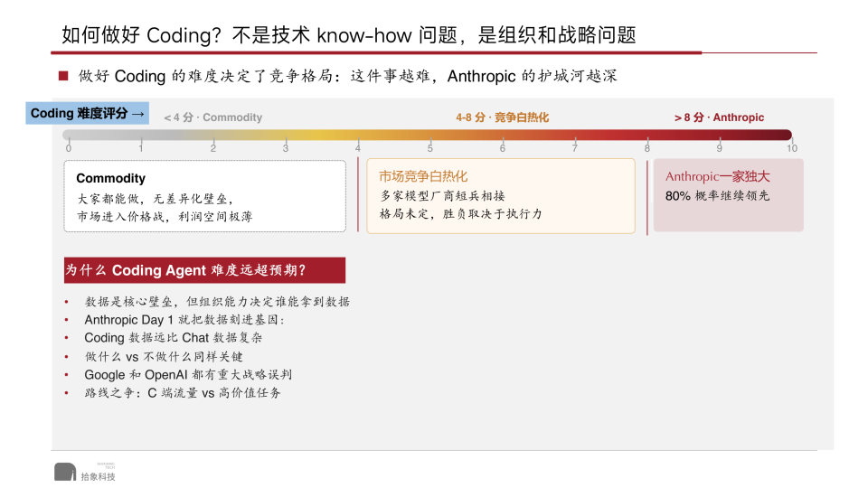The width and height of the screenshot is (868, 488).
Task: Click the 拾象科技 elephant logo icon
Action: (65, 472)
